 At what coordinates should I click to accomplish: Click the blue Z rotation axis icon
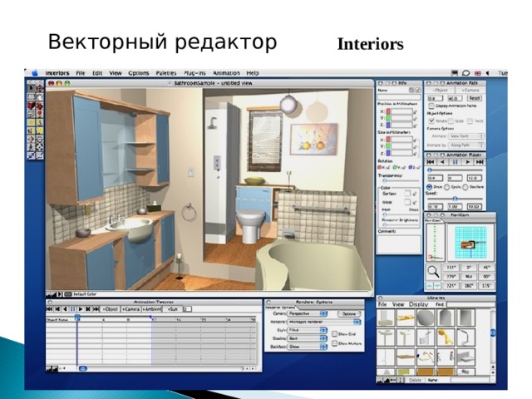(410, 168)
